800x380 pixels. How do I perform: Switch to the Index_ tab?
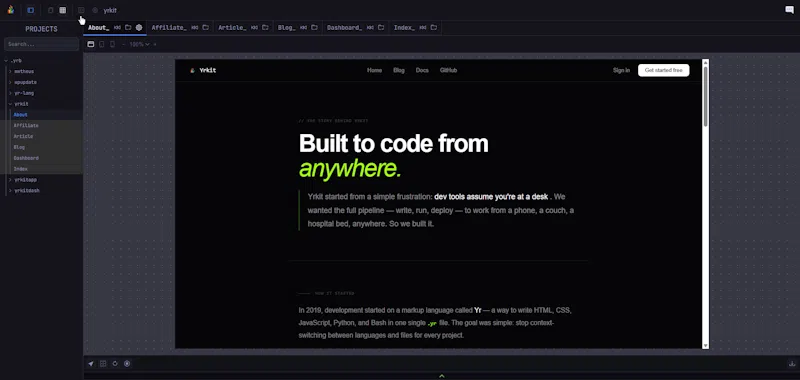pyautogui.click(x=405, y=28)
